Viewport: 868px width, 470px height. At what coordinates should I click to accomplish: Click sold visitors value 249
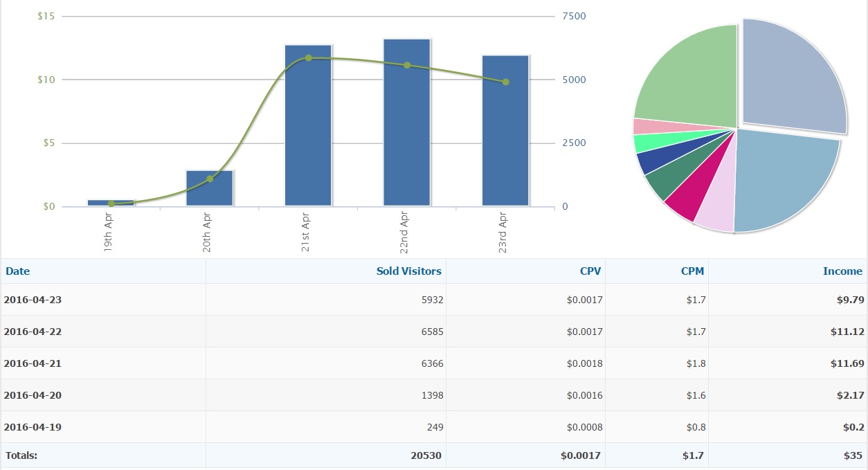[434, 427]
